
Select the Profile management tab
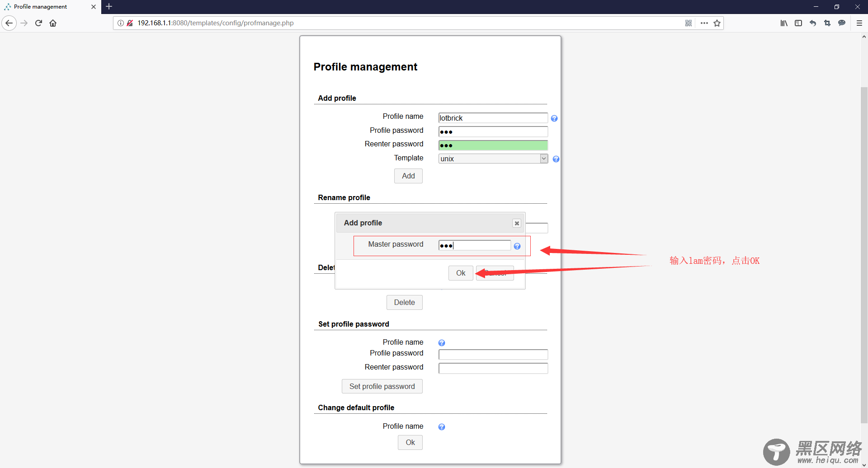coord(50,7)
